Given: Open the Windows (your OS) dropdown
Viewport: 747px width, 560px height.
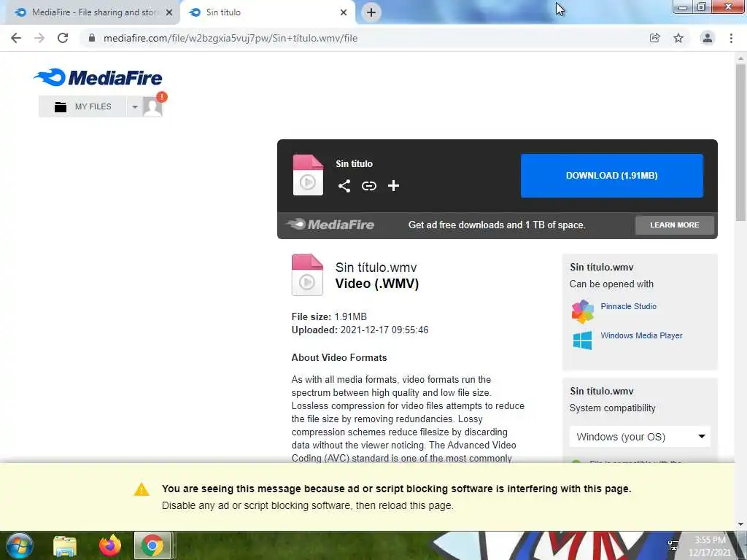Looking at the screenshot, I should [x=640, y=437].
